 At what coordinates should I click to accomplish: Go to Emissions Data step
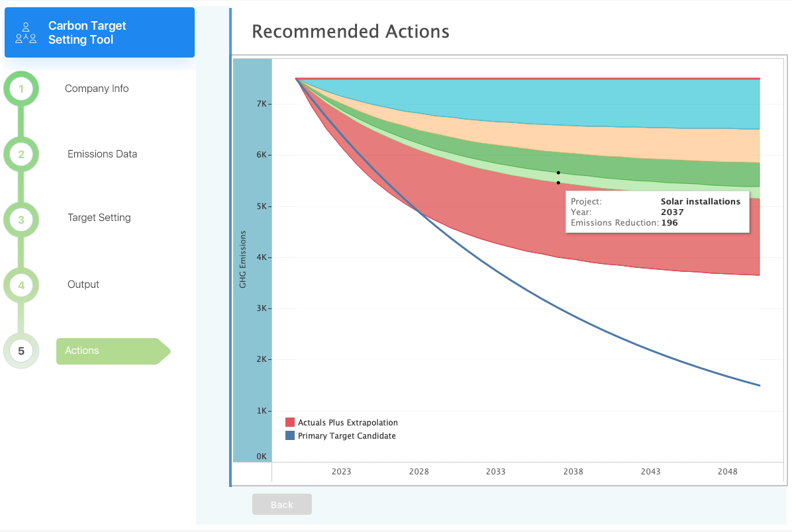pos(102,154)
